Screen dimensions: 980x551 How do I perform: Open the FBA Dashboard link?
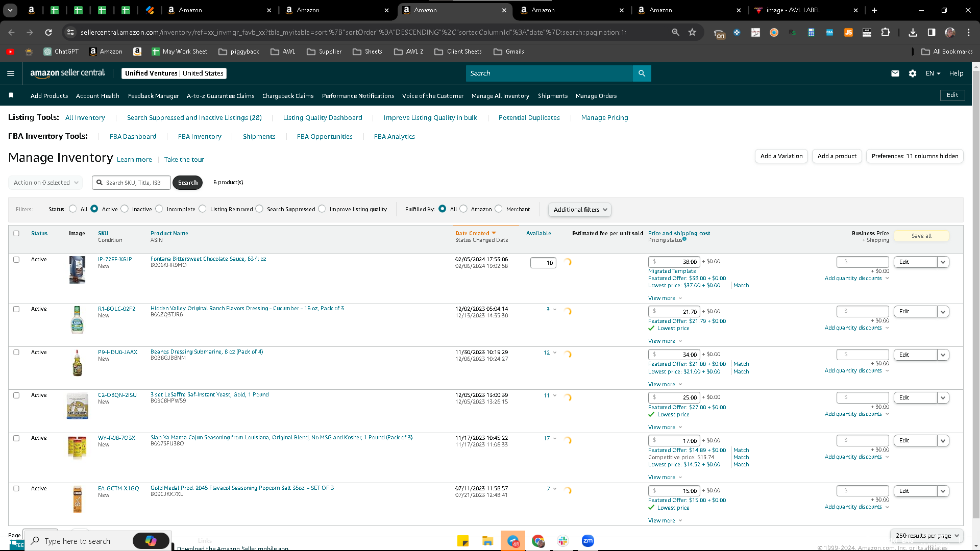pyautogui.click(x=133, y=137)
